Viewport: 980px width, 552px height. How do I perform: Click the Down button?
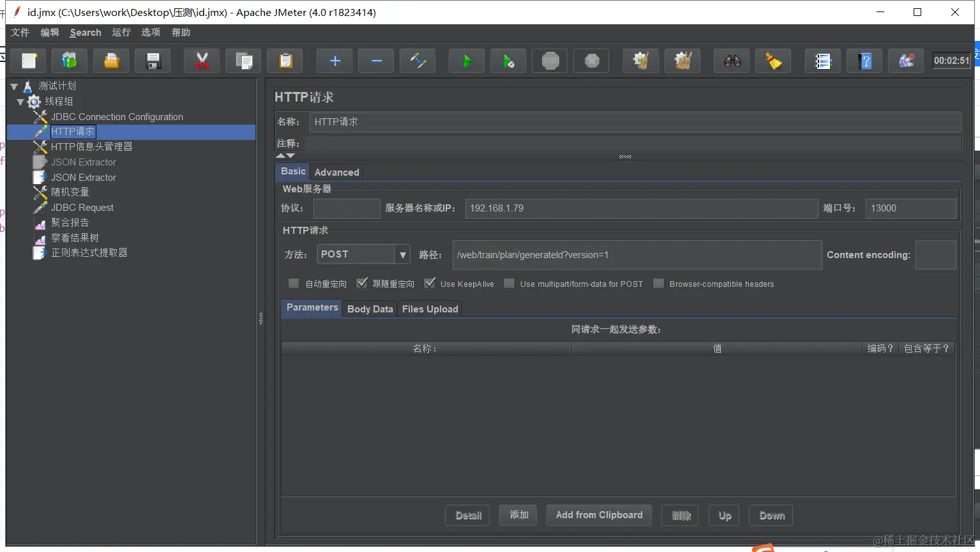tap(772, 516)
